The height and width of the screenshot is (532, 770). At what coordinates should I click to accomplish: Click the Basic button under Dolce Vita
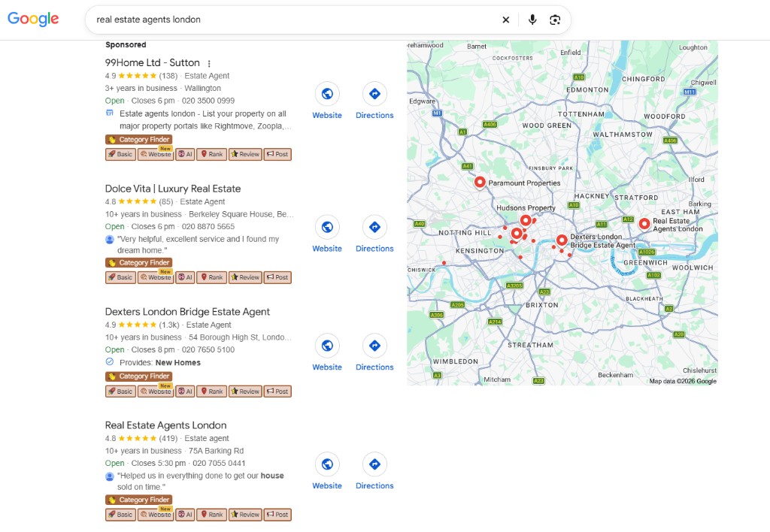tap(120, 277)
